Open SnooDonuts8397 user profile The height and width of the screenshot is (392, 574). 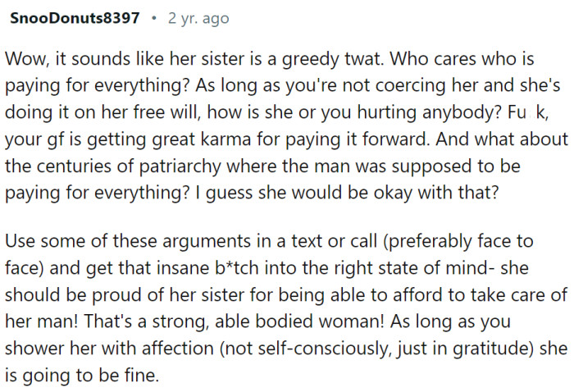click(x=74, y=17)
